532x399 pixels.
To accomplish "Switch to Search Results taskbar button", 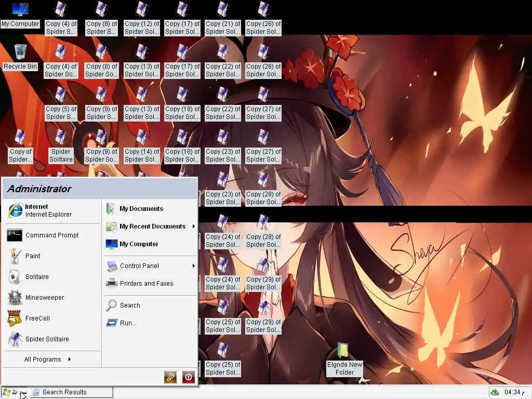I will [x=72, y=392].
